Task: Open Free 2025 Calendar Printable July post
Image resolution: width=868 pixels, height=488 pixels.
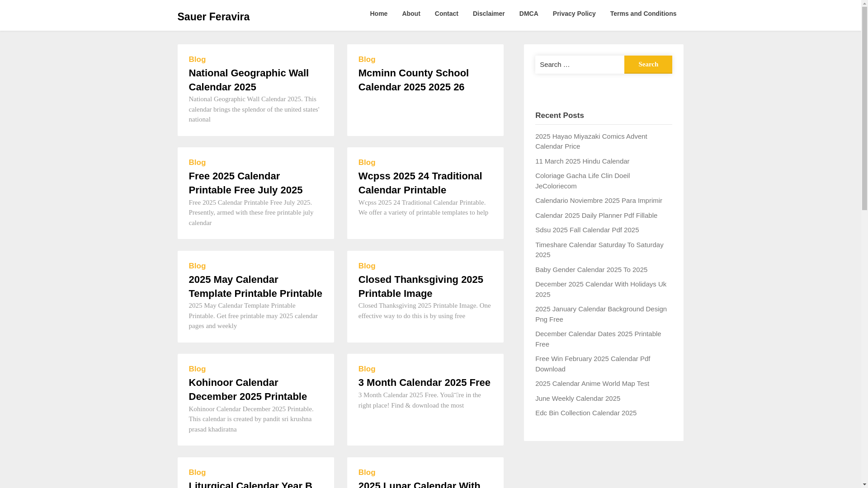Action: click(245, 183)
